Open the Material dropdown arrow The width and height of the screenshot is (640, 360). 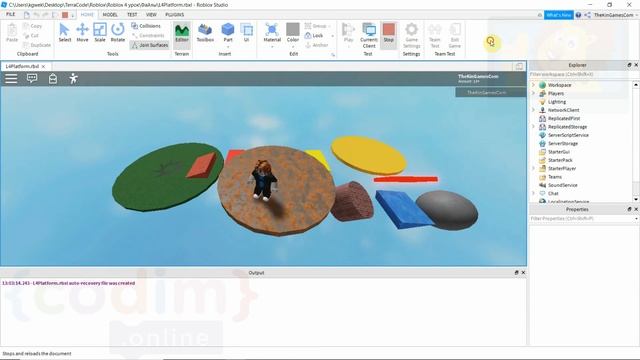coord(272,47)
